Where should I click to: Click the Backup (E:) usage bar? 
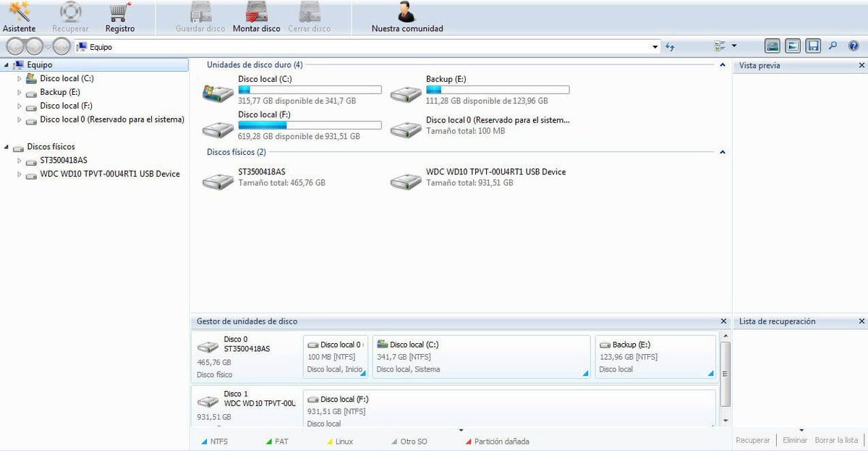click(x=498, y=90)
